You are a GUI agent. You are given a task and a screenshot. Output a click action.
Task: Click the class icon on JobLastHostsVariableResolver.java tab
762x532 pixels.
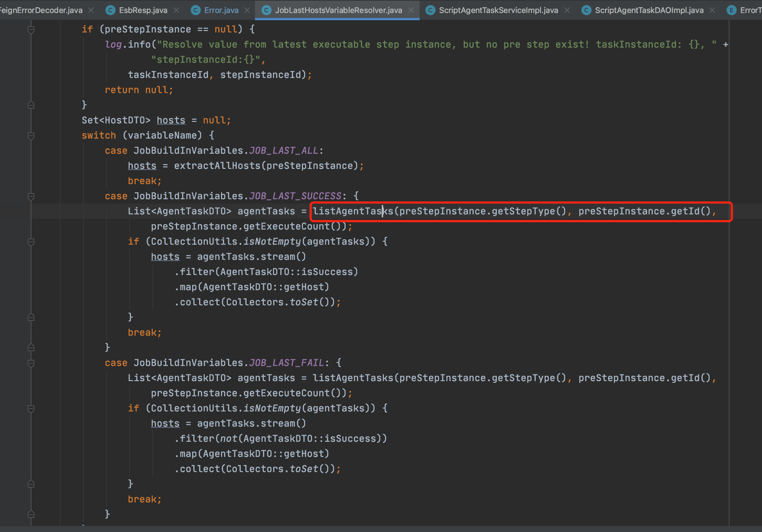tap(267, 10)
